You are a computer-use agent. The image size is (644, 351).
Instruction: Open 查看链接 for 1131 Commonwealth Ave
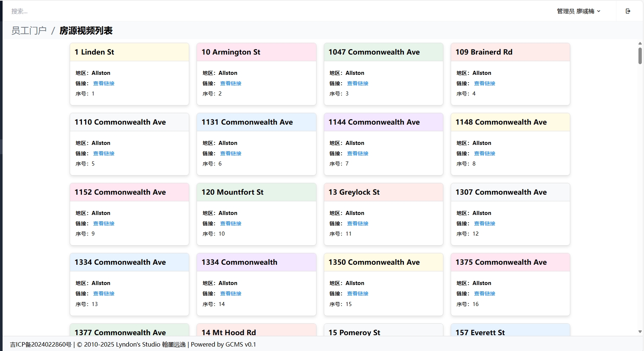tap(231, 153)
